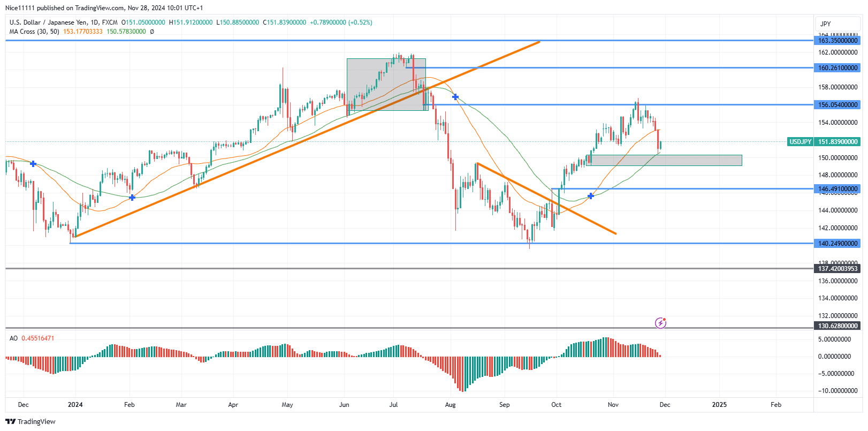
Task: Click the AO indicator legend label
Action: (13, 338)
